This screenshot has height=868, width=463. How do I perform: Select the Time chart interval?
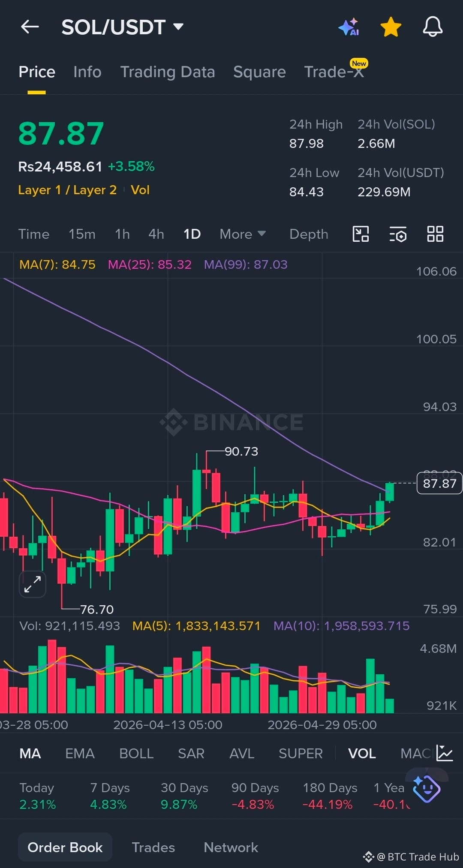[x=34, y=234]
